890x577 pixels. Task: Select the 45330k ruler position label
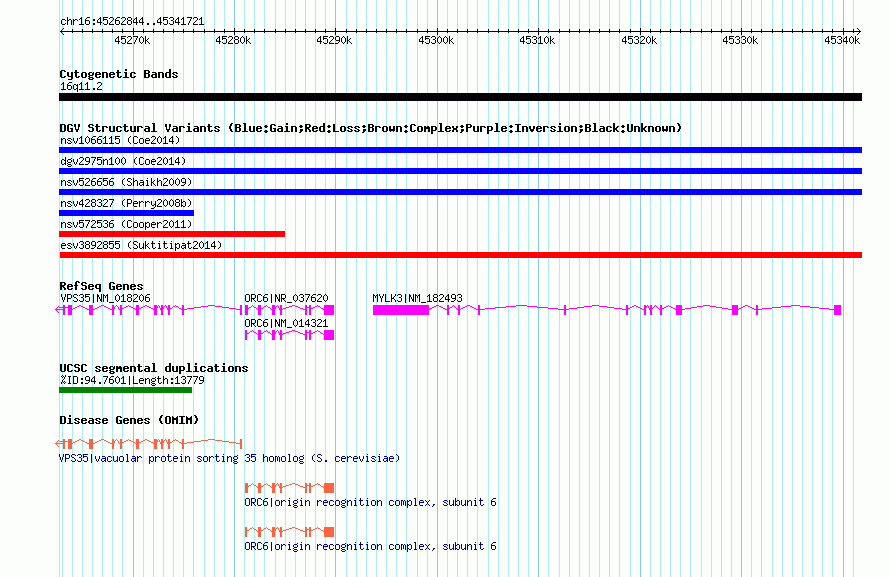(x=740, y=40)
